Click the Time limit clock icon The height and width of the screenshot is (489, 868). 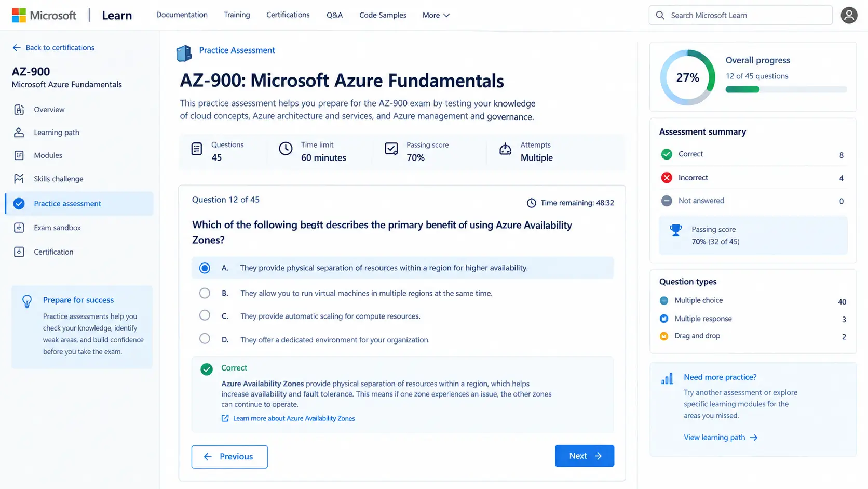pos(286,149)
